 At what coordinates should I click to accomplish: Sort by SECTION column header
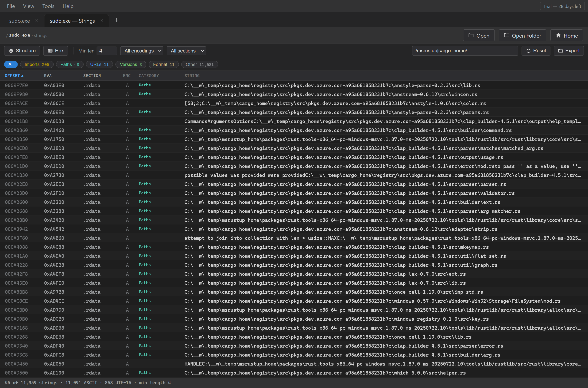92,76
